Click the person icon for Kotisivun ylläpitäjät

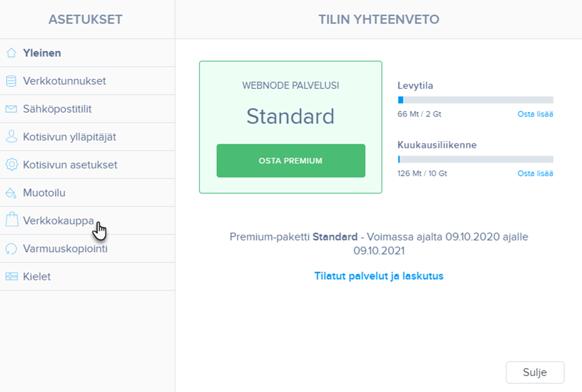tap(11, 137)
